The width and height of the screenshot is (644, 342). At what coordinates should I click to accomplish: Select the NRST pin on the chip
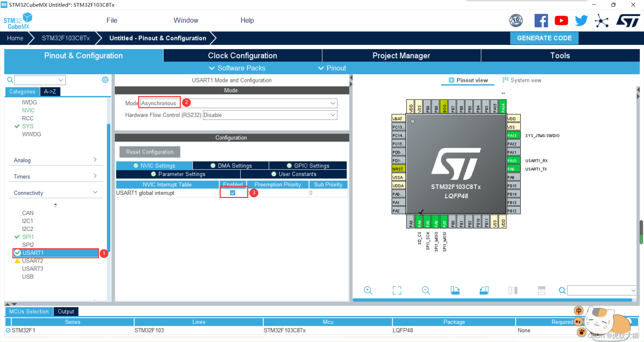tap(398, 169)
